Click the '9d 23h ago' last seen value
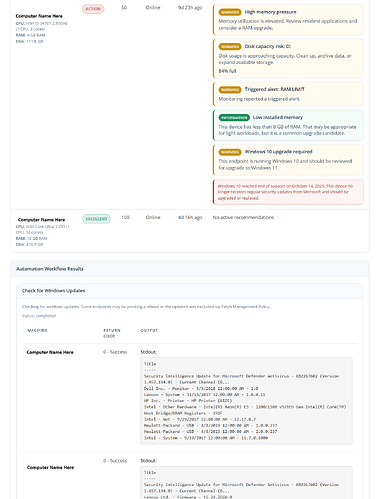386x499 pixels. [x=190, y=7]
